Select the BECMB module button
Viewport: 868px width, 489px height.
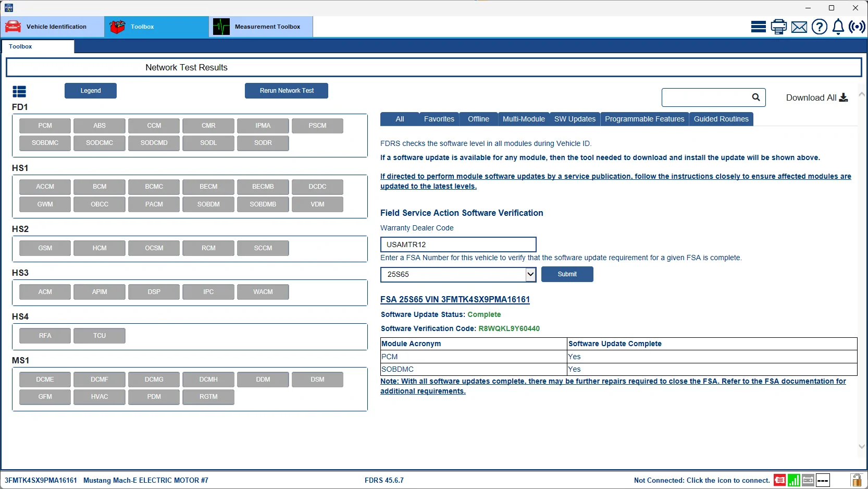point(263,187)
